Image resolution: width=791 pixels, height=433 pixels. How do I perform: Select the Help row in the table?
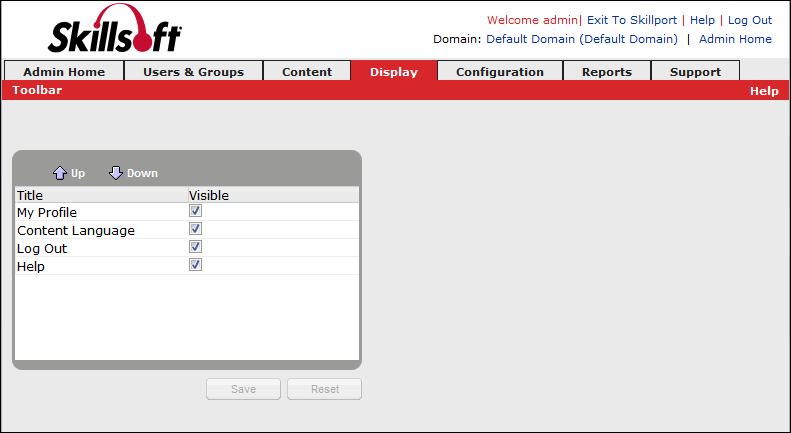point(187,266)
